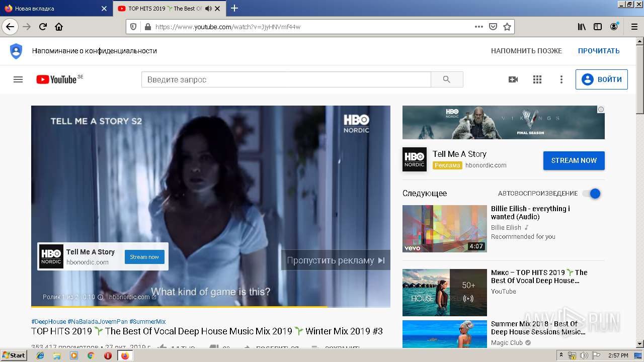This screenshot has width=644, height=362.
Task: Open Chrome from taskbar
Action: coord(91,355)
